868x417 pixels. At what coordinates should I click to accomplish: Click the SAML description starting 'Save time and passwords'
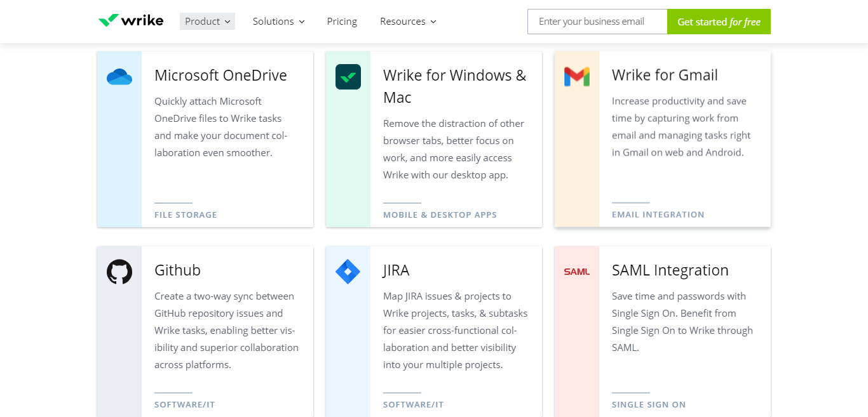point(682,322)
